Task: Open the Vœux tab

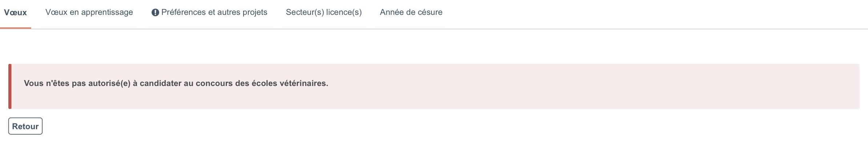Action: click(15, 13)
